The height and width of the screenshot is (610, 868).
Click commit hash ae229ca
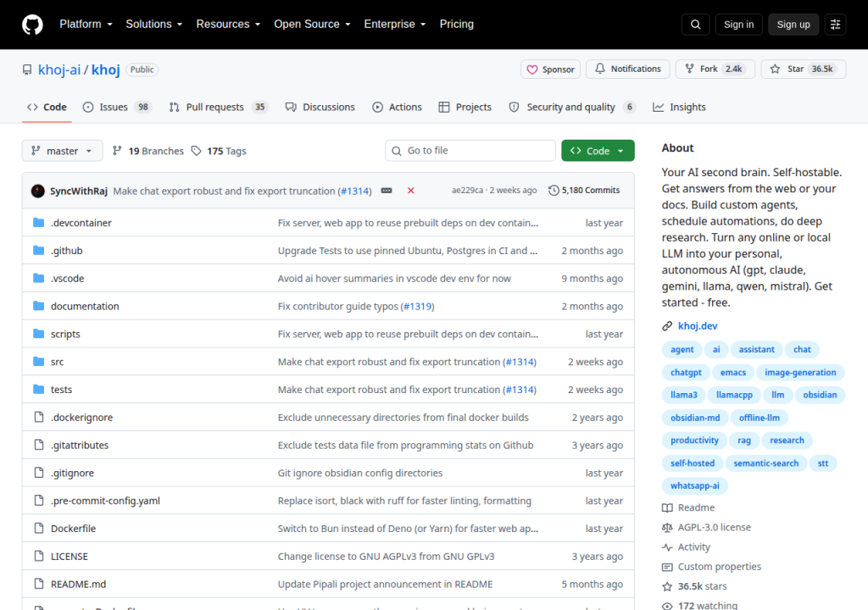(467, 191)
